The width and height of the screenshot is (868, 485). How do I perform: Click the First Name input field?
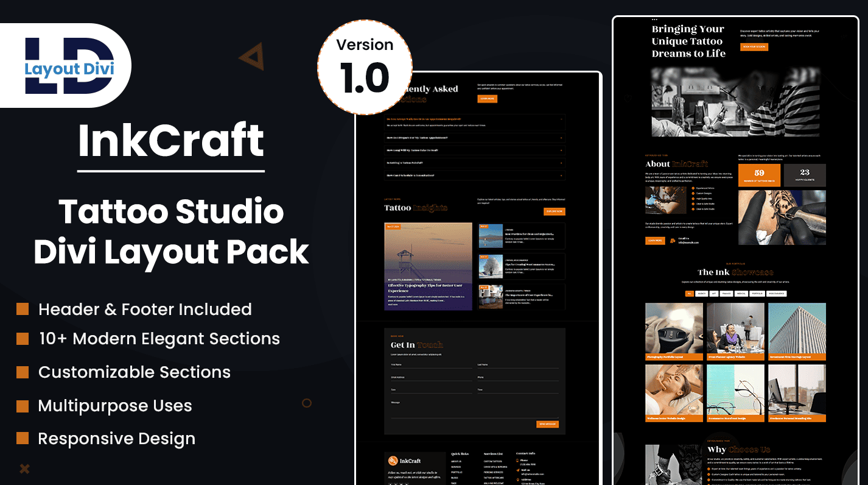point(431,365)
